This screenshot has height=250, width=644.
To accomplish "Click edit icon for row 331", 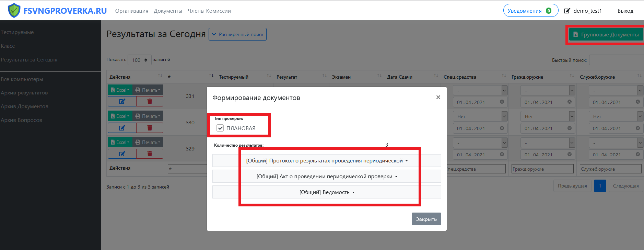I will click(x=122, y=101).
